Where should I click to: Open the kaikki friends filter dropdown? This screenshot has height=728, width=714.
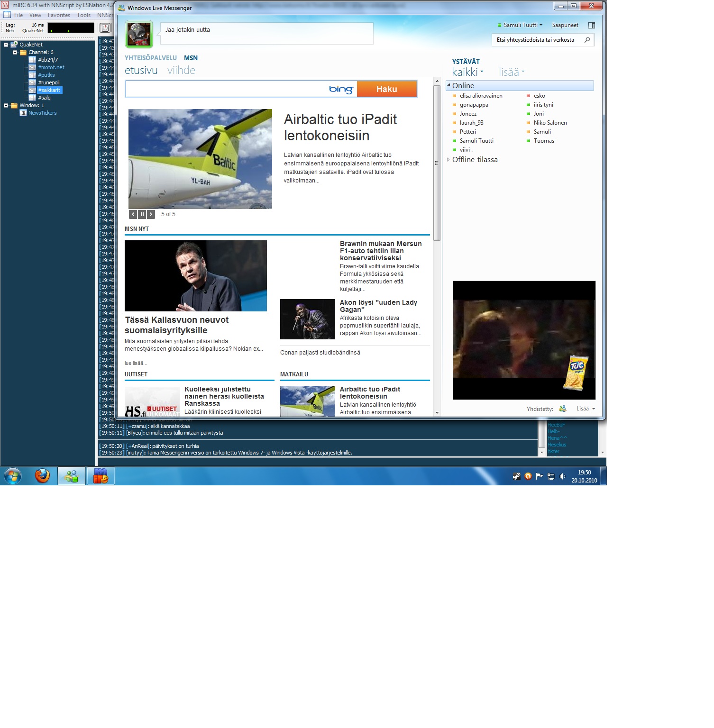point(467,72)
